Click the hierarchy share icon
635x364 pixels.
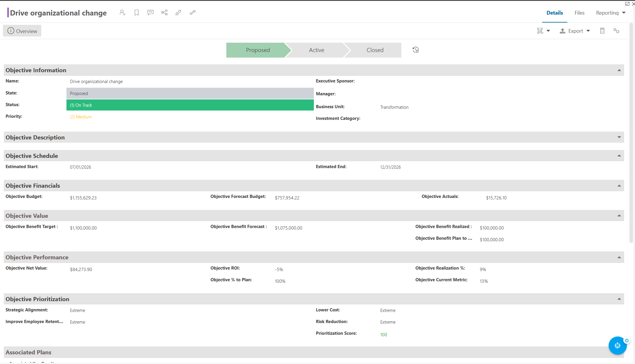(x=165, y=13)
